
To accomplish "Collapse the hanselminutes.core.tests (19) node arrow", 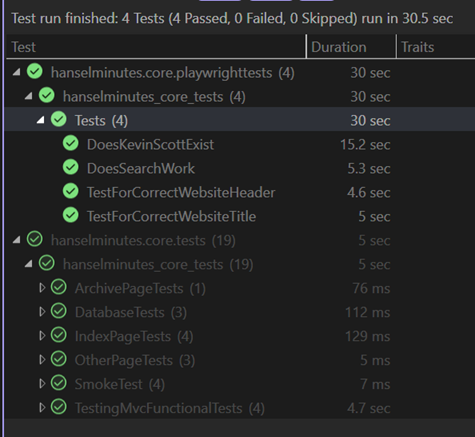I will click(x=16, y=240).
